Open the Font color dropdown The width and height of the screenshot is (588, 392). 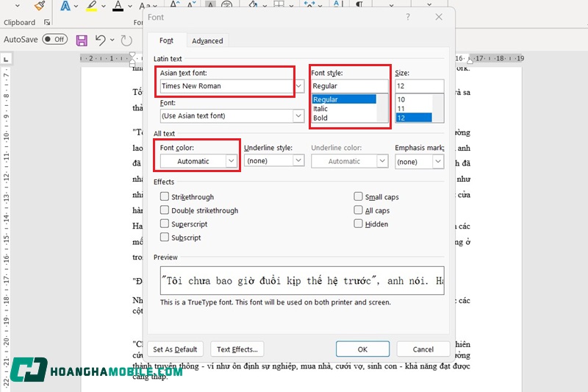click(x=232, y=161)
